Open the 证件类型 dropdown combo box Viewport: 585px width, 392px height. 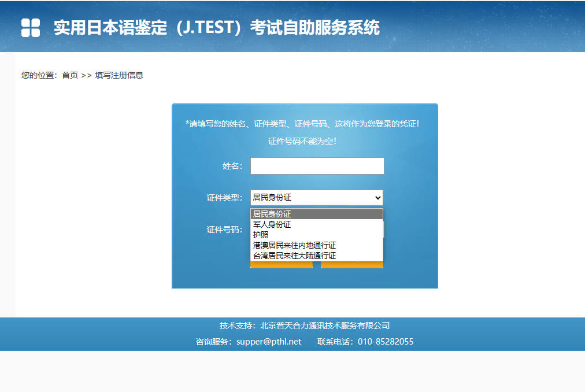317,198
